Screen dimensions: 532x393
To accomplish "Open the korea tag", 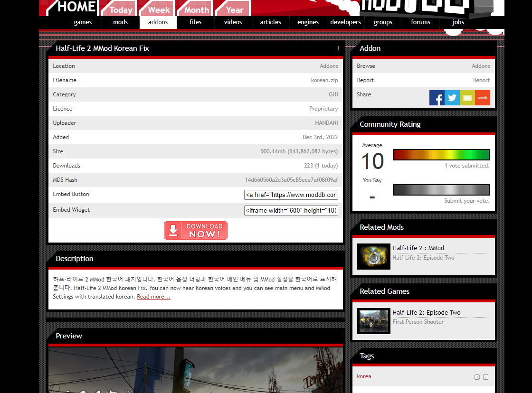I will [364, 376].
